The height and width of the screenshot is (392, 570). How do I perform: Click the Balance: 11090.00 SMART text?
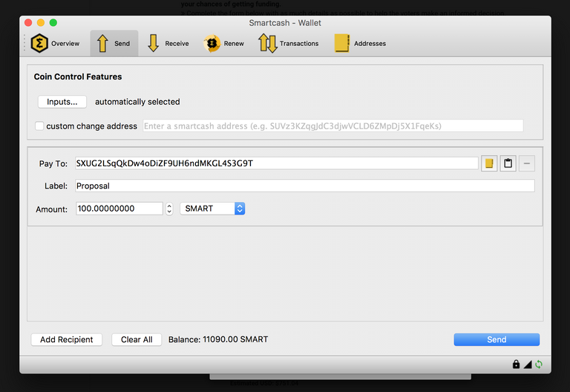(218, 339)
